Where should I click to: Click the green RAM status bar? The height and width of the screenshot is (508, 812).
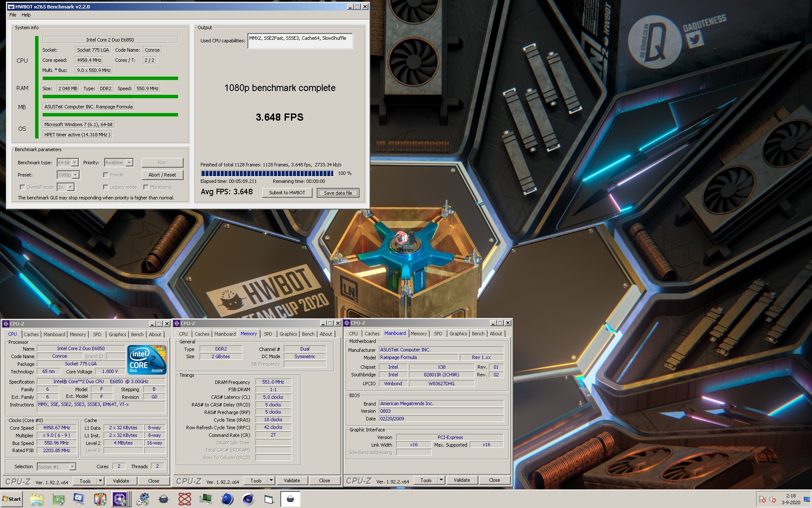click(x=110, y=97)
